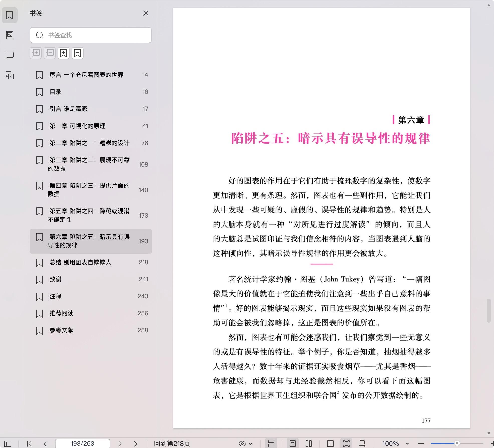Toggle continuous scrolling mode icon
494x448 pixels.
[x=271, y=444]
